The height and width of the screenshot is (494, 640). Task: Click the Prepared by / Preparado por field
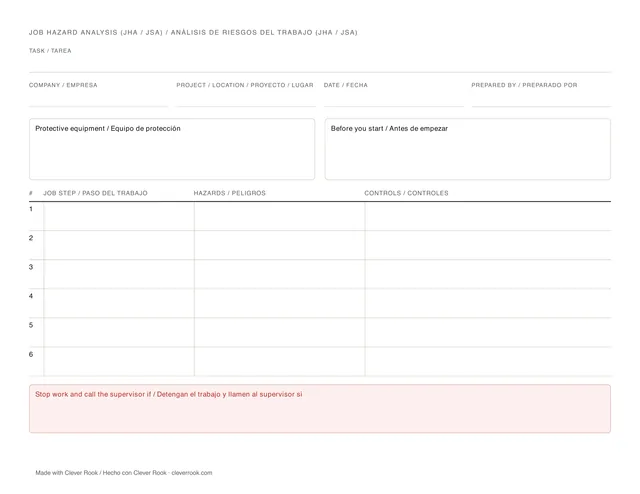pyautogui.click(x=541, y=99)
